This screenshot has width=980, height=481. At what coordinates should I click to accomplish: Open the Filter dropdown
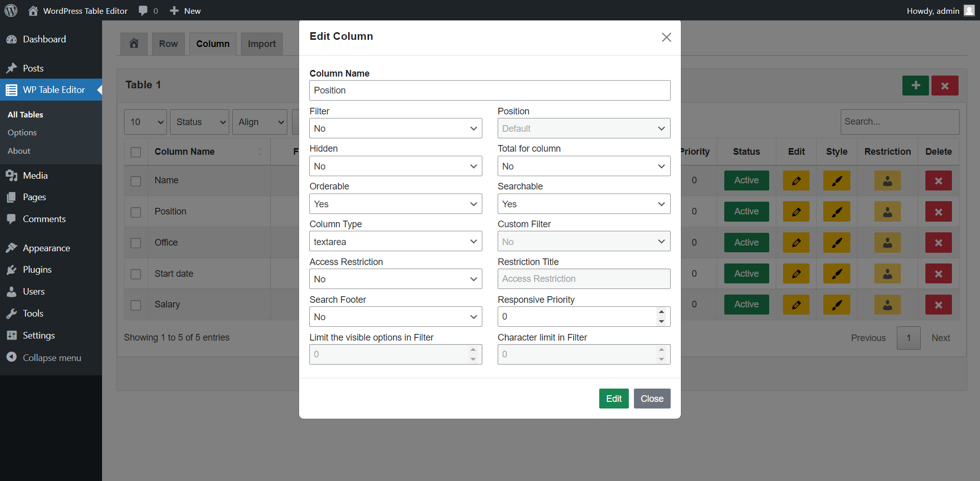[396, 128]
